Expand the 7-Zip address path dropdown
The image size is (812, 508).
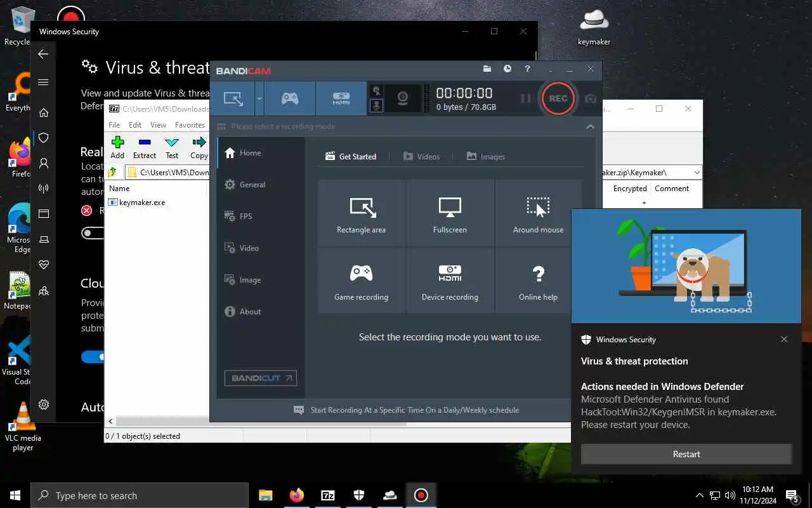pos(697,173)
